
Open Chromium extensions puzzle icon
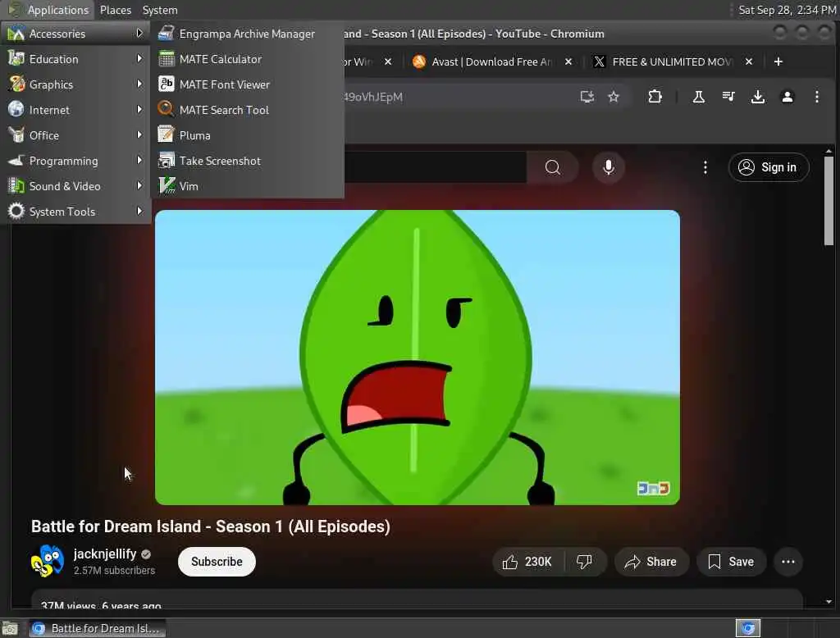click(655, 97)
